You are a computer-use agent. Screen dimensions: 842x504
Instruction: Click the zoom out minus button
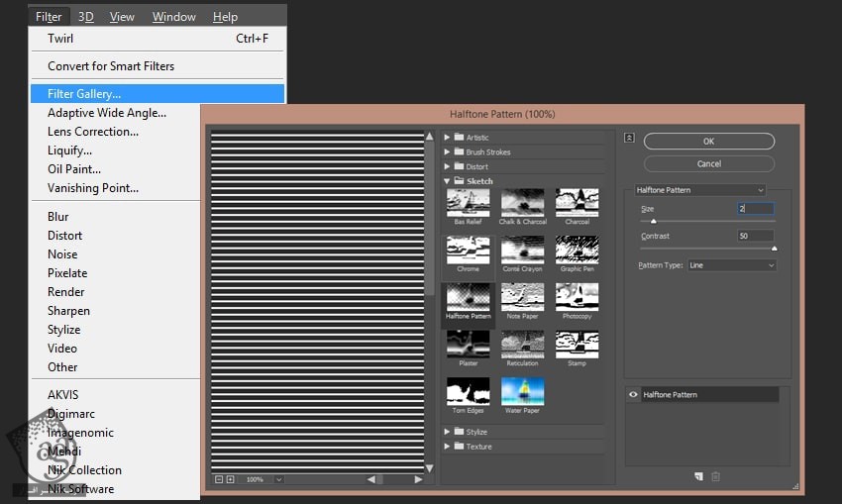218,479
